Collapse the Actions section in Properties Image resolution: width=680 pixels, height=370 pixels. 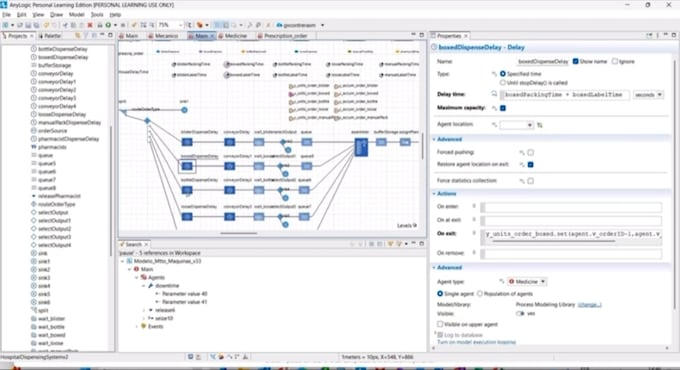pos(434,193)
